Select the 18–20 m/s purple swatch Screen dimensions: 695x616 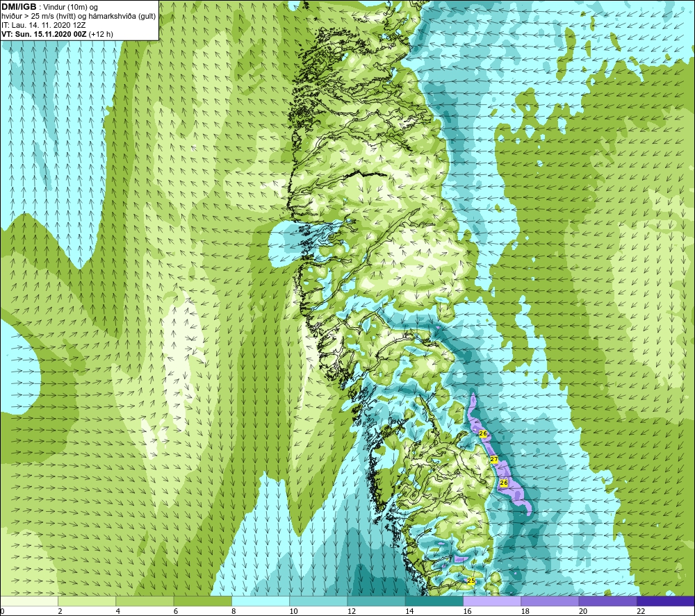550,601
